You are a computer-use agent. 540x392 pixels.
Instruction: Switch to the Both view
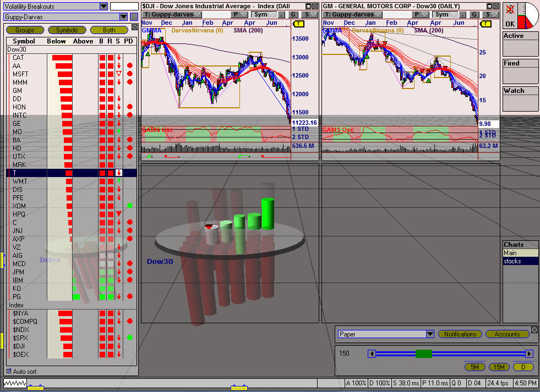coord(109,30)
